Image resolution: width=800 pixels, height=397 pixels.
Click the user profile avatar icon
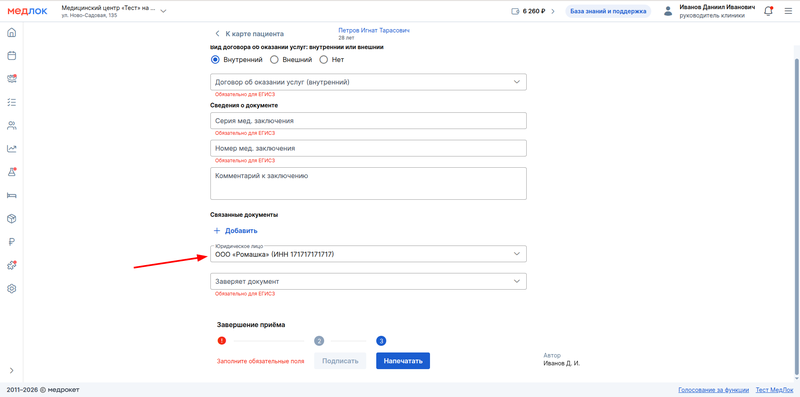(668, 12)
